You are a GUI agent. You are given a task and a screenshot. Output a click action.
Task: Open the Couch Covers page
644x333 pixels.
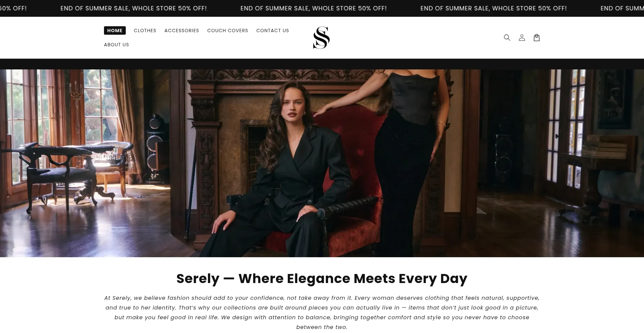tap(227, 31)
